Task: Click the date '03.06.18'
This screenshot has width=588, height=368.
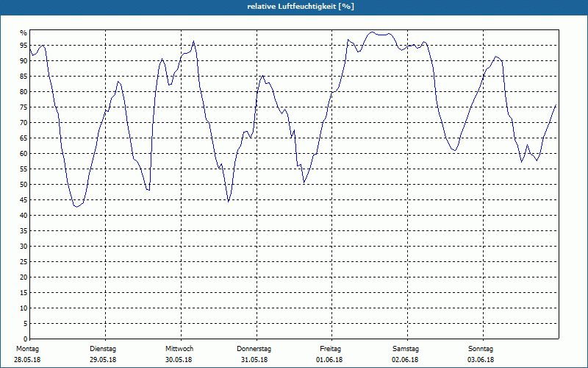Action: [x=481, y=360]
